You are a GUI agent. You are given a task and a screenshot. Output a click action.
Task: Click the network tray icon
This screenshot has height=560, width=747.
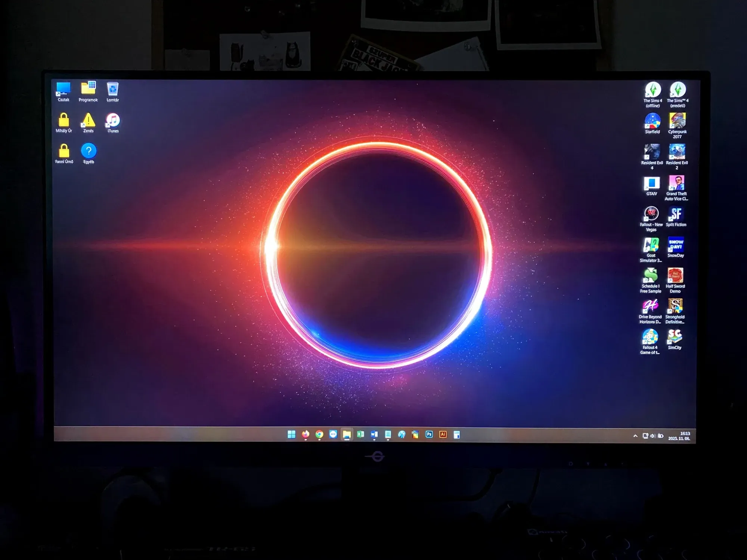(645, 436)
